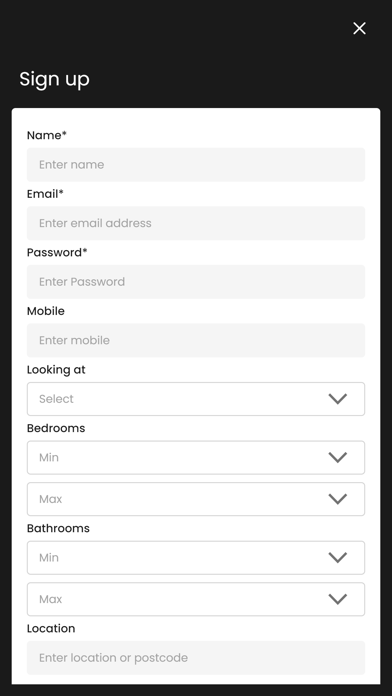The height and width of the screenshot is (696, 392).
Task: Open the Bathrooms Min dropdown
Action: tap(196, 558)
